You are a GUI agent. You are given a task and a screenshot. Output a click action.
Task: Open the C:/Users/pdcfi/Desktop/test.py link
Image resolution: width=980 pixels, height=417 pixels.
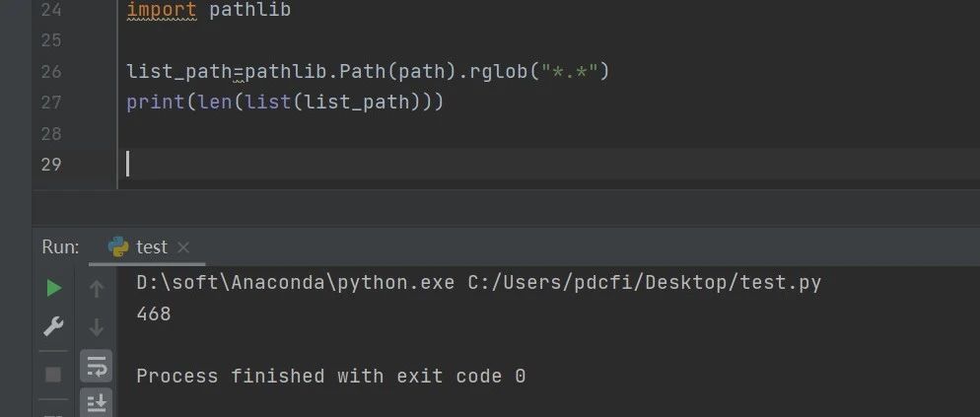click(x=644, y=283)
